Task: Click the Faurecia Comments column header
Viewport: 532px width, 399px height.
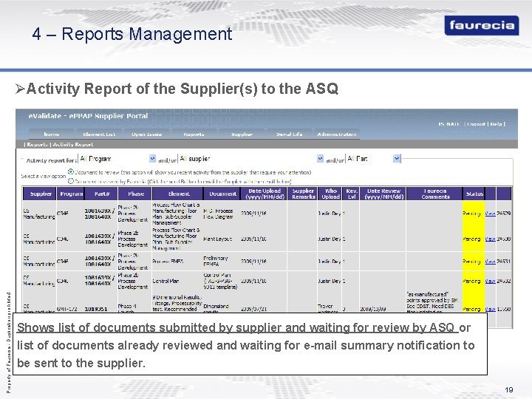Action: (x=435, y=194)
